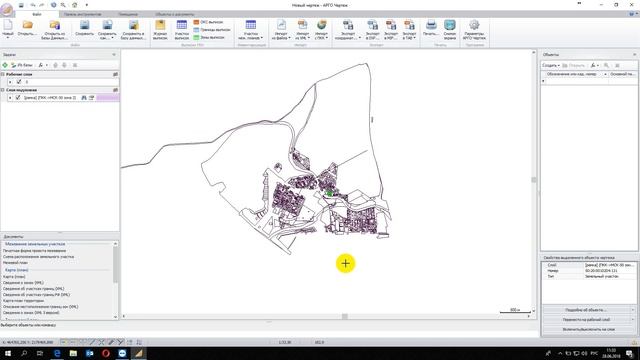Click the vertical scrollbar thumb beside the map
Image resolution: width=640 pixels, height=360 pixels.
click(x=533, y=180)
